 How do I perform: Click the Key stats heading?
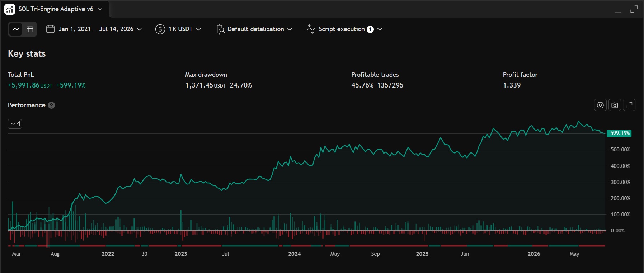tap(27, 54)
